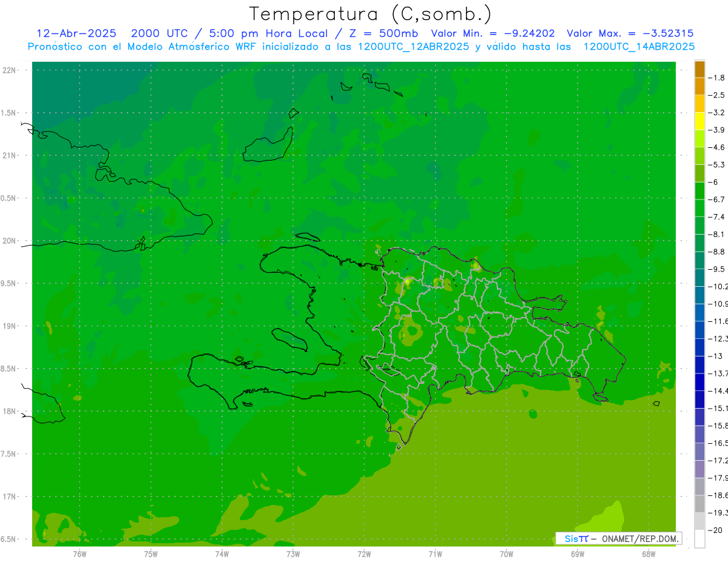The height and width of the screenshot is (562, 728).
Task: Pick the orange swatch between -1.8 and -2.5
Action: tap(699, 87)
